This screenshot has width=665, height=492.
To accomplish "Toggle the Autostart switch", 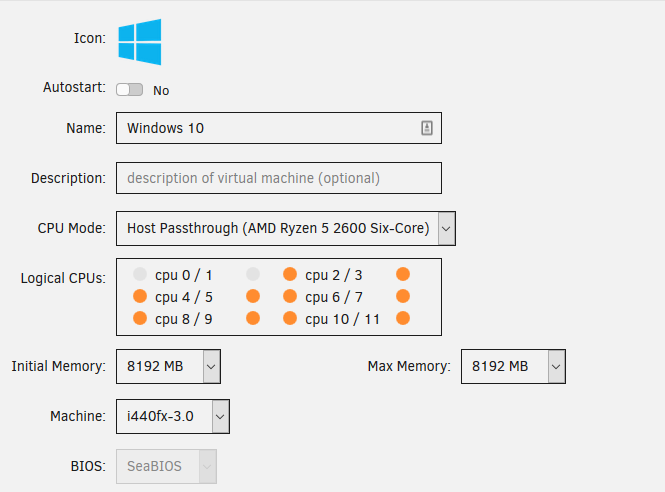I will (129, 89).
